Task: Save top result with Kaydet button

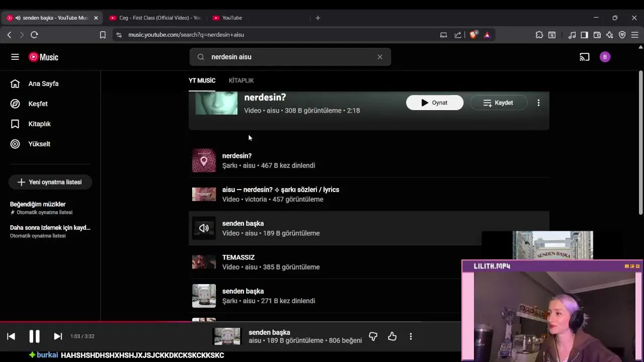Action: click(498, 103)
